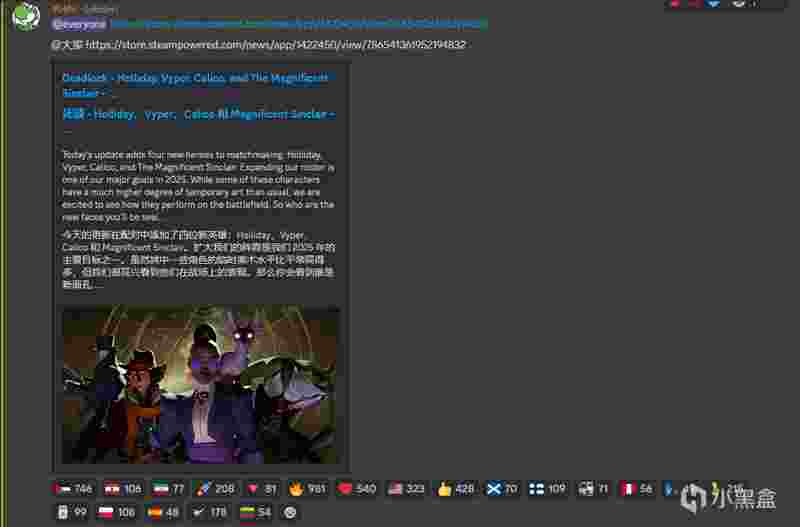Viewport: 800px width, 527px height.
Task: Click the flag reaction with 746
Action: [72, 489]
